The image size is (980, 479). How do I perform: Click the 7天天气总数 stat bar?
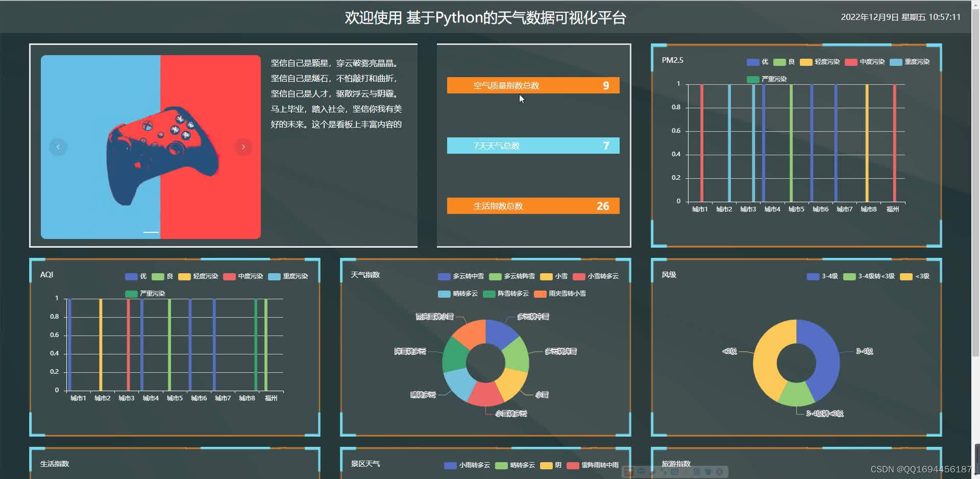click(x=533, y=146)
